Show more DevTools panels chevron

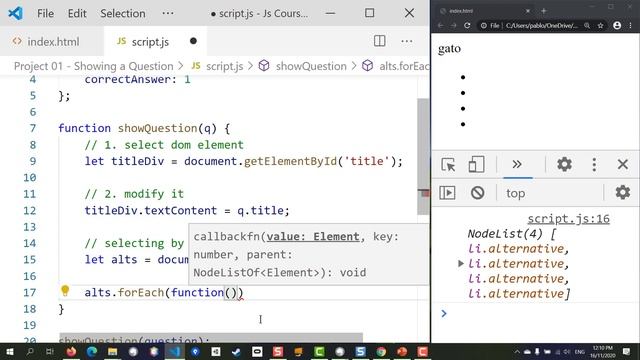517,164
